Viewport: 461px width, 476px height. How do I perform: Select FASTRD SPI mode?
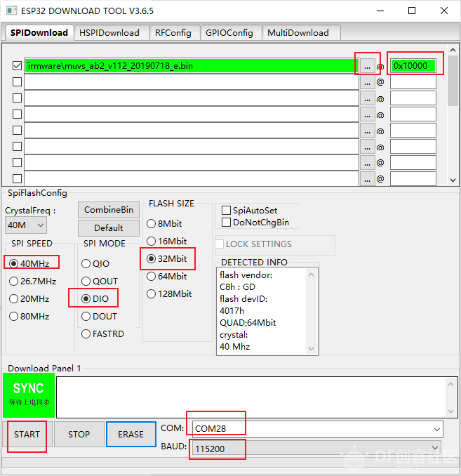click(x=102, y=334)
